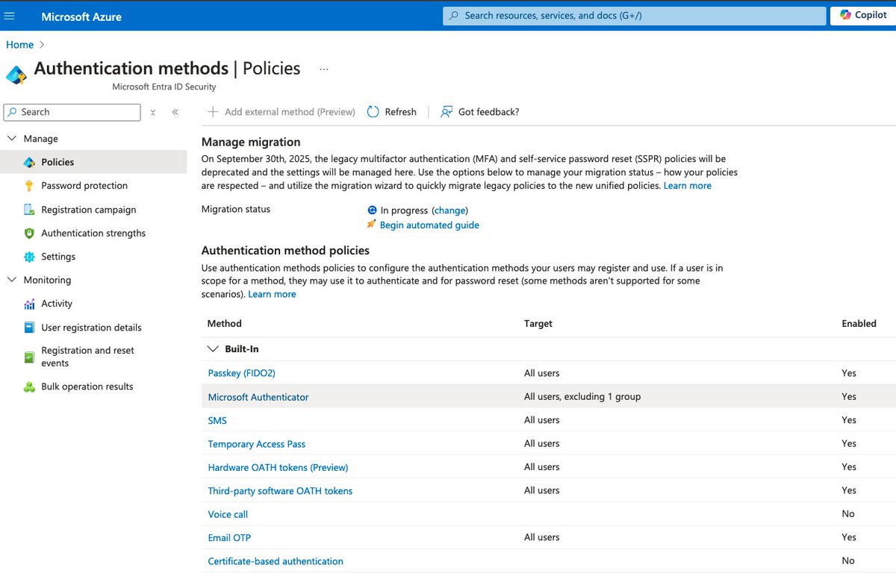This screenshot has width=896, height=588.
Task: Collapse the Monitoring section chevron
Action: pos(11,280)
